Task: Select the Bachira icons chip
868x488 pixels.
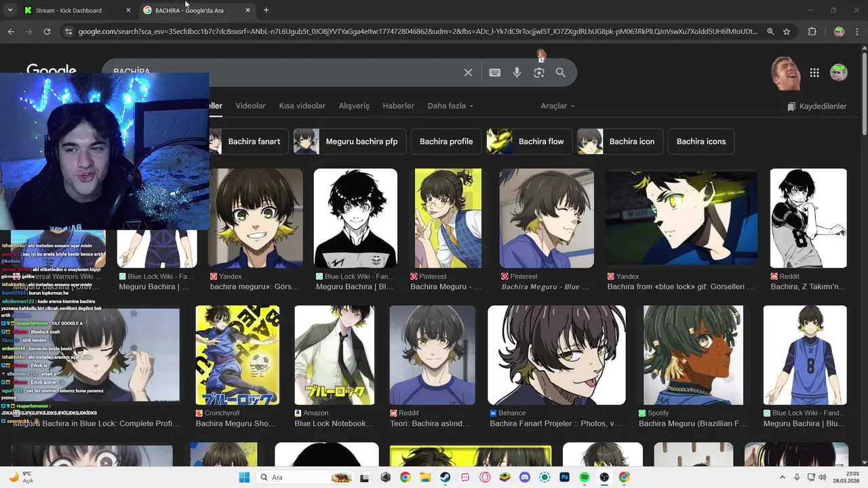Action: point(701,142)
